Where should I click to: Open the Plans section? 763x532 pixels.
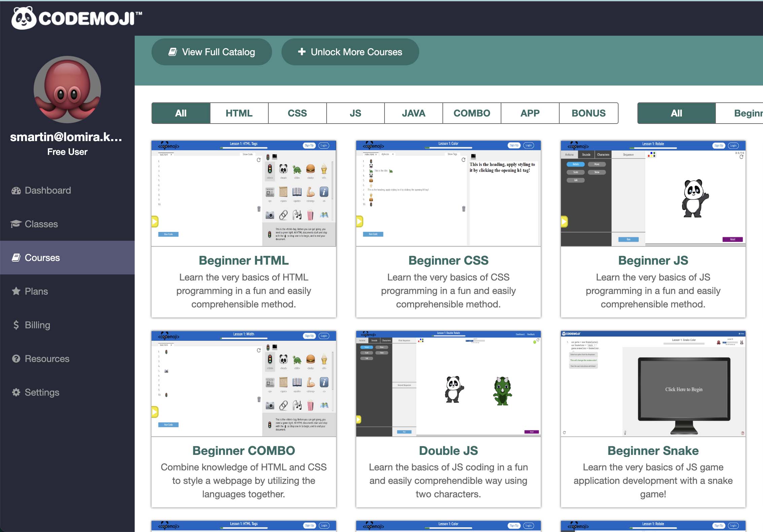(x=67, y=291)
